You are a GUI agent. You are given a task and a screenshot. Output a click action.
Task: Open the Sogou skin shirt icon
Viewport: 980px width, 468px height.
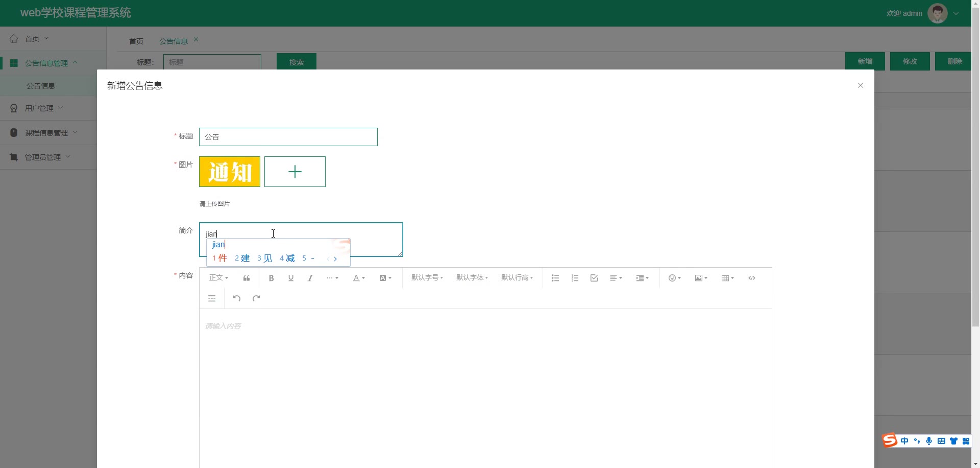point(953,441)
